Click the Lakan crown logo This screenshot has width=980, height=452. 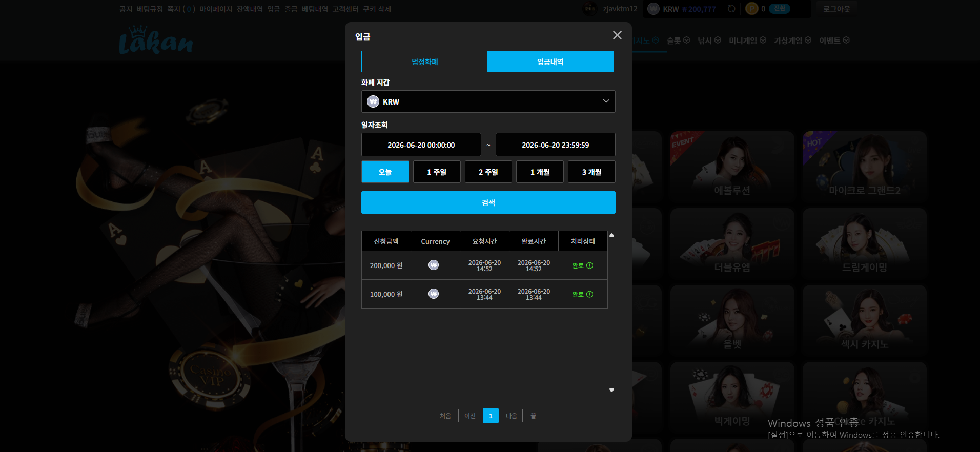[x=156, y=40]
